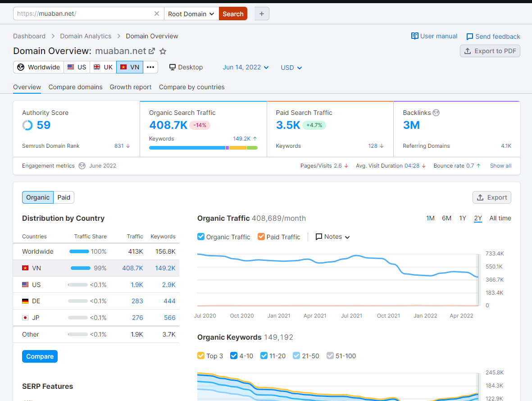Toggle the 51-100 keywords checkbox
532x401 pixels.
[x=330, y=355]
